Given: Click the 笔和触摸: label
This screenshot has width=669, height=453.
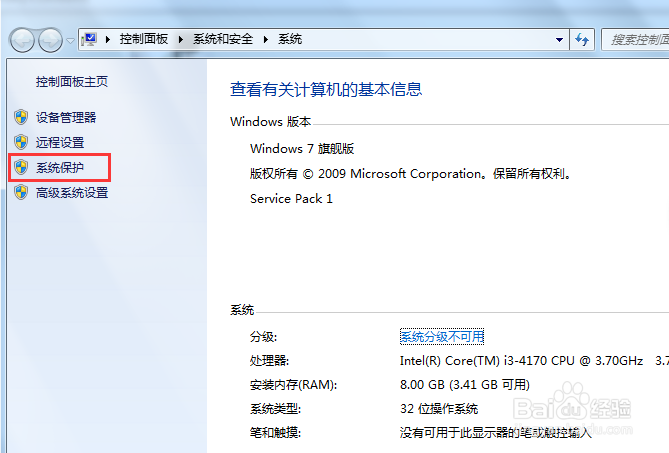Looking at the screenshot, I should point(275,433).
